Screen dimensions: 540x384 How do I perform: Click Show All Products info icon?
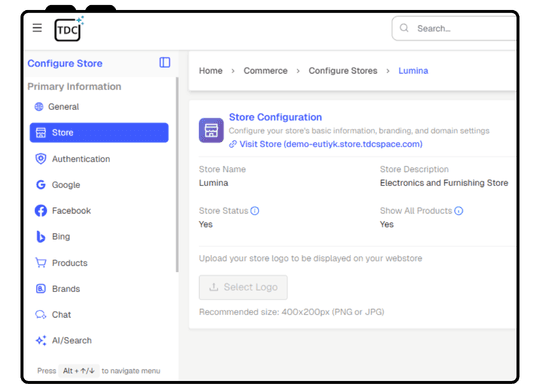coord(458,211)
